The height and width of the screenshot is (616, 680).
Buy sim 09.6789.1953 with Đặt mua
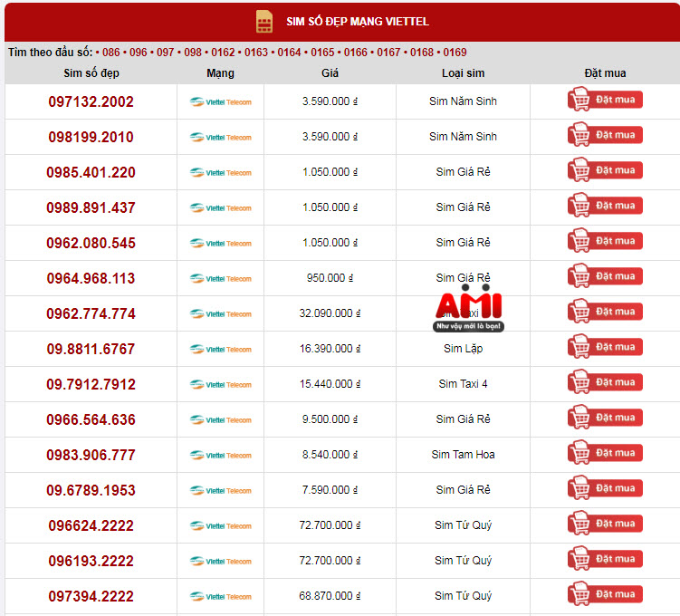[x=605, y=488]
